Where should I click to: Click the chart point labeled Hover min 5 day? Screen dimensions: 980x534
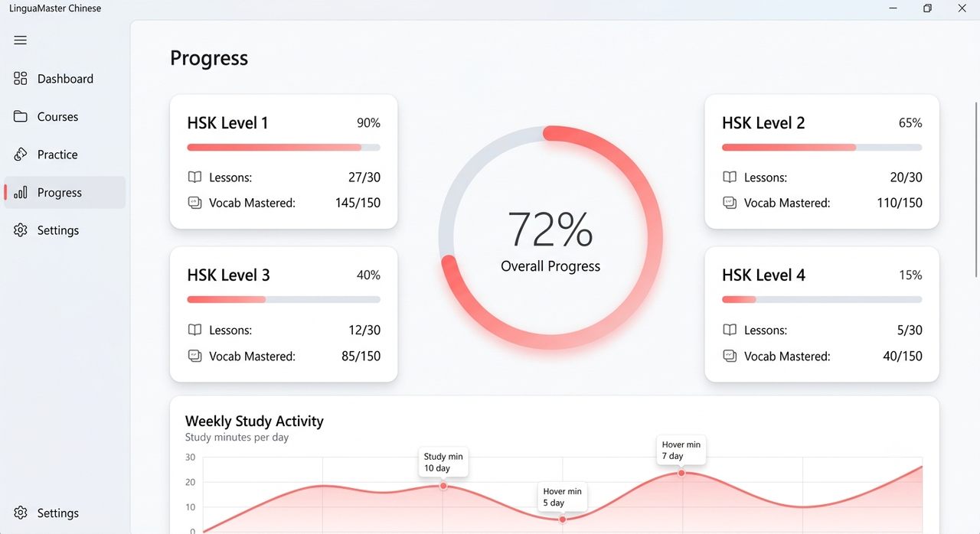(x=562, y=519)
